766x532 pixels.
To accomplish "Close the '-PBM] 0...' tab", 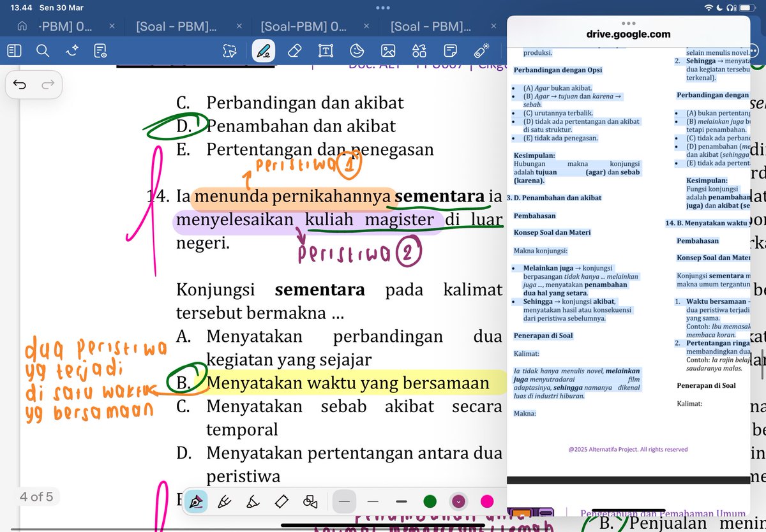I will (x=112, y=27).
